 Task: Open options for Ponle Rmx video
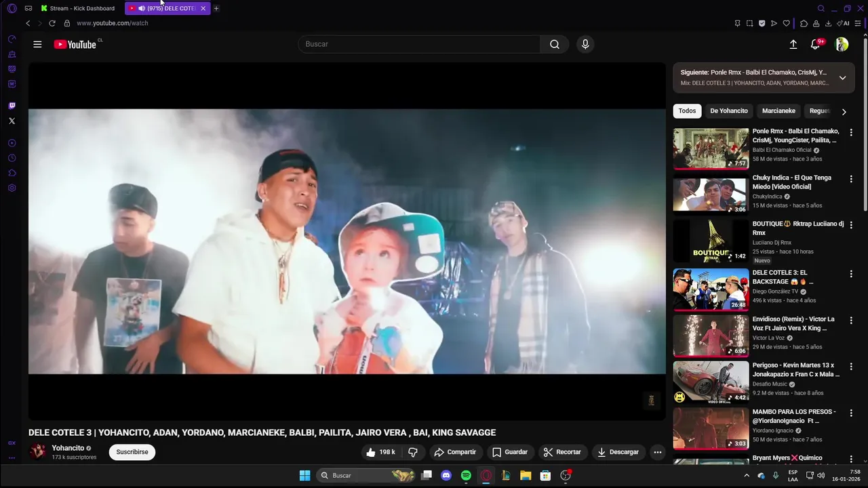[x=851, y=132]
